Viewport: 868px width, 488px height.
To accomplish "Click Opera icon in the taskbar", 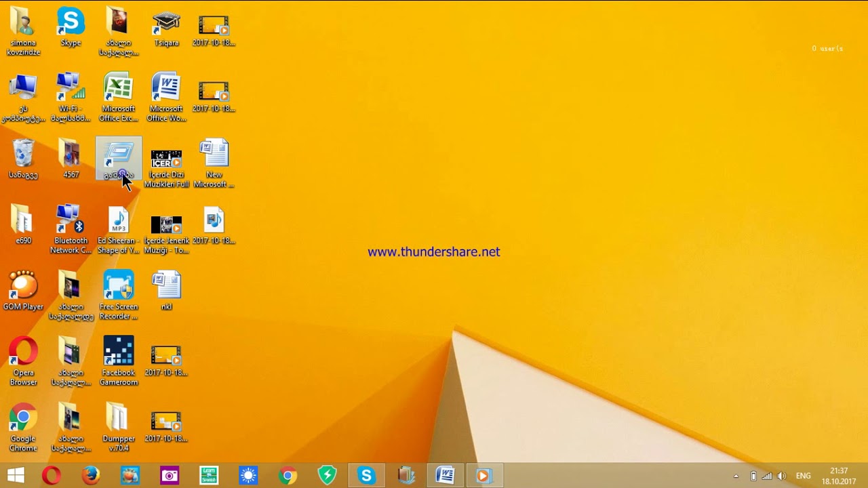I will [x=52, y=476].
